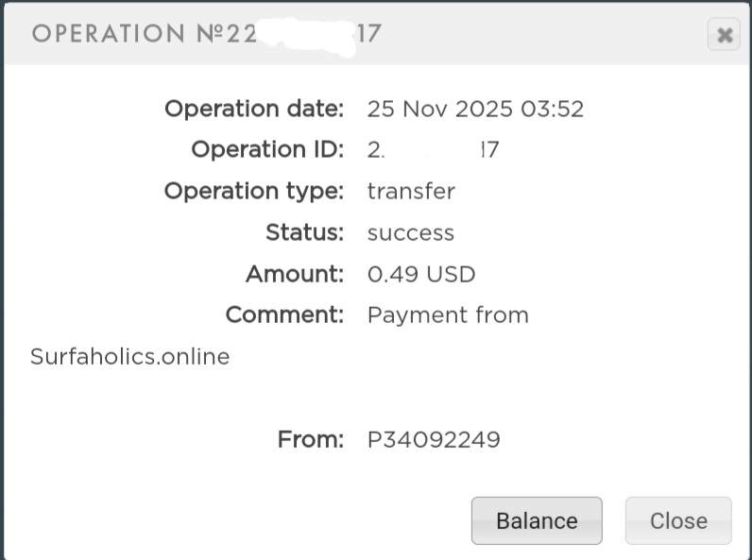Screen dimensions: 752x560
Task: Click the Operation type label
Action: (254, 191)
